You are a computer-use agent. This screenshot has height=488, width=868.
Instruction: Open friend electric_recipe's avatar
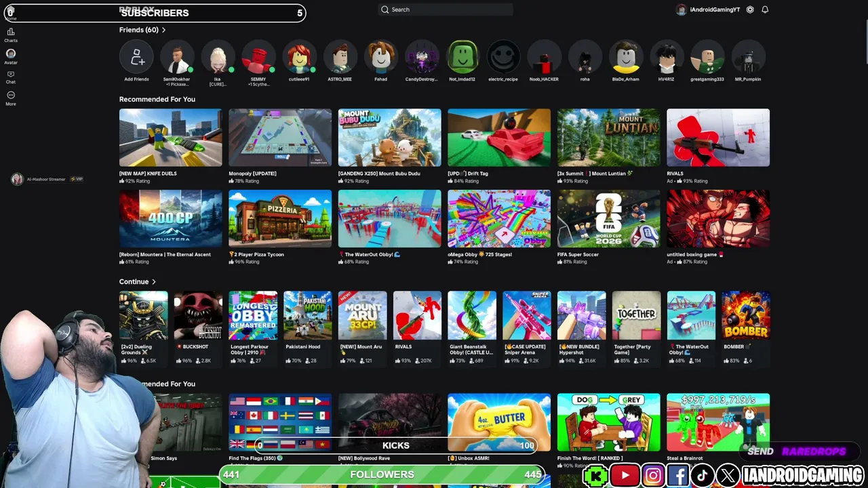tap(503, 57)
